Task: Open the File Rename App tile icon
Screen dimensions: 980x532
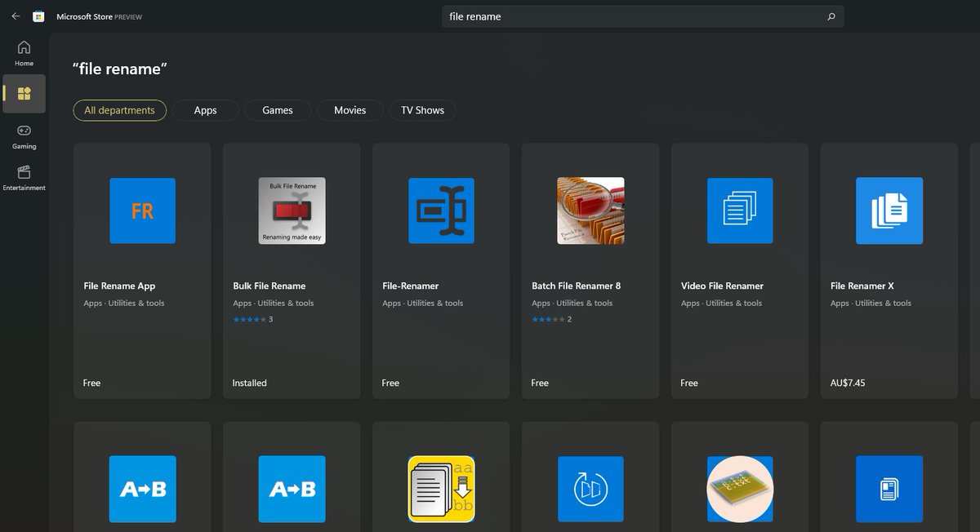Action: 142,211
